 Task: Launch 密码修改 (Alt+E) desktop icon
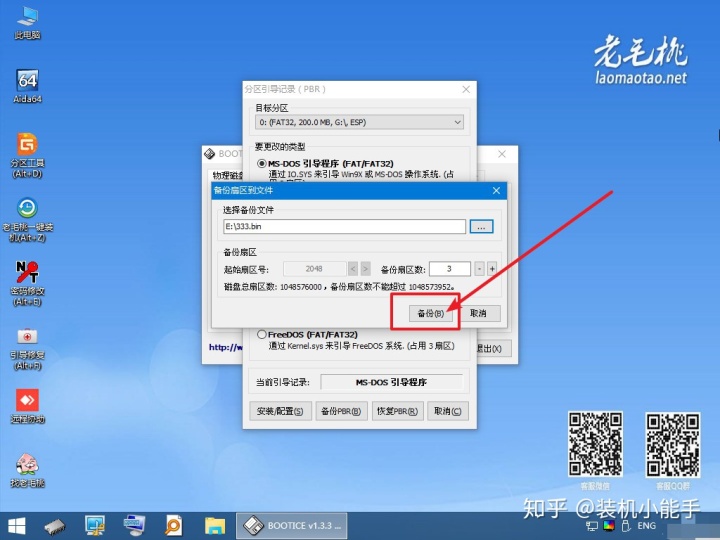point(28,283)
